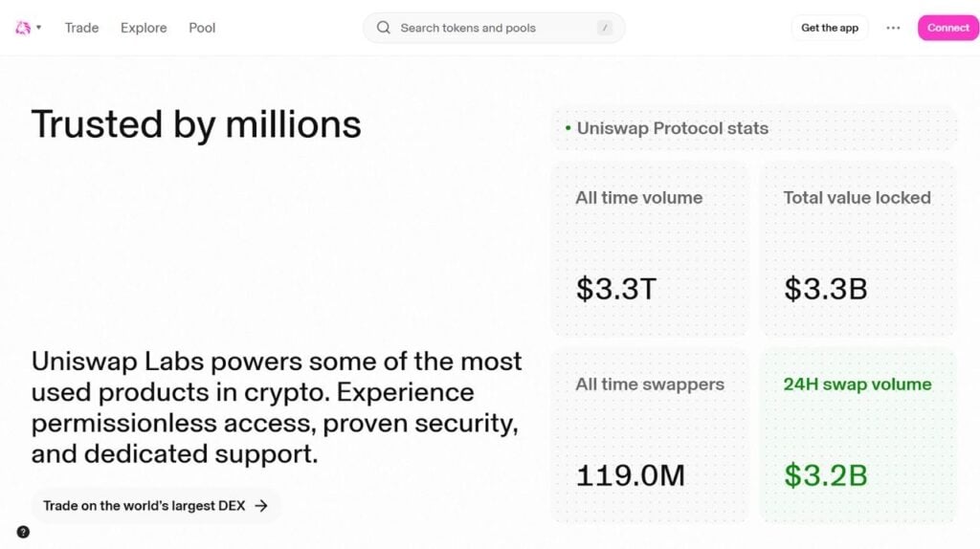The height and width of the screenshot is (549, 980).
Task: Select the Total value locked card
Action: click(857, 250)
